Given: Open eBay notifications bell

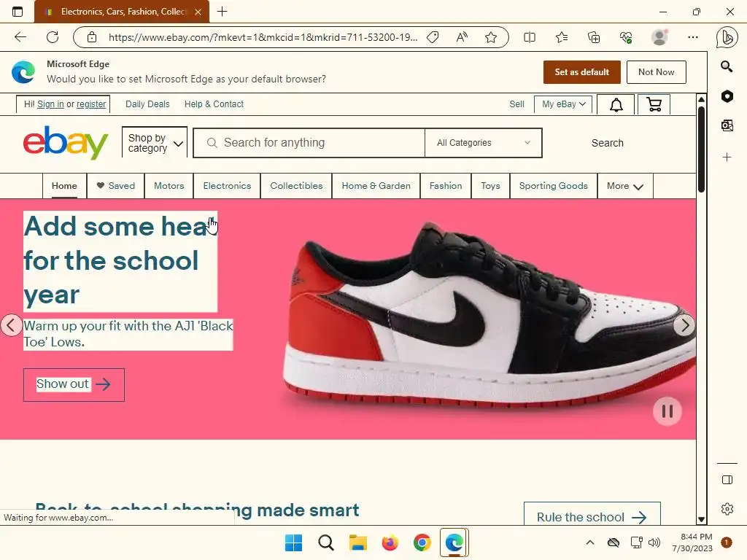Looking at the screenshot, I should click(x=616, y=105).
